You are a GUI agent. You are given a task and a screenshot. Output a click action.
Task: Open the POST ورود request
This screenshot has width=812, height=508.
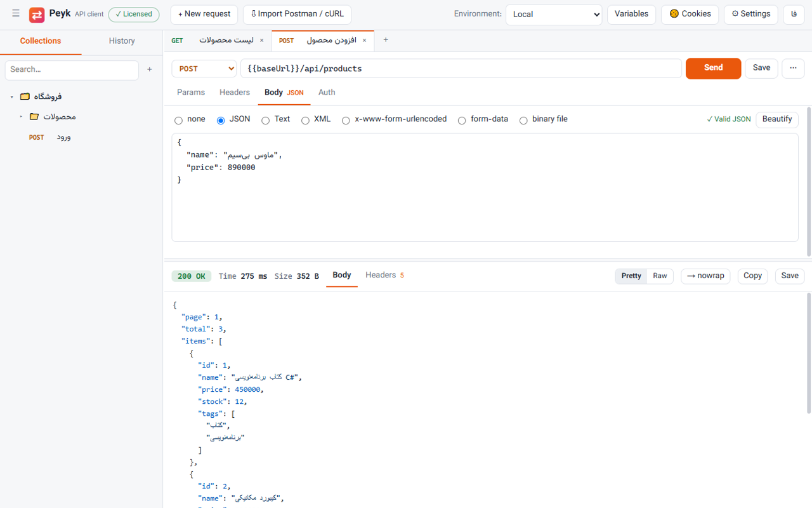(x=81, y=137)
